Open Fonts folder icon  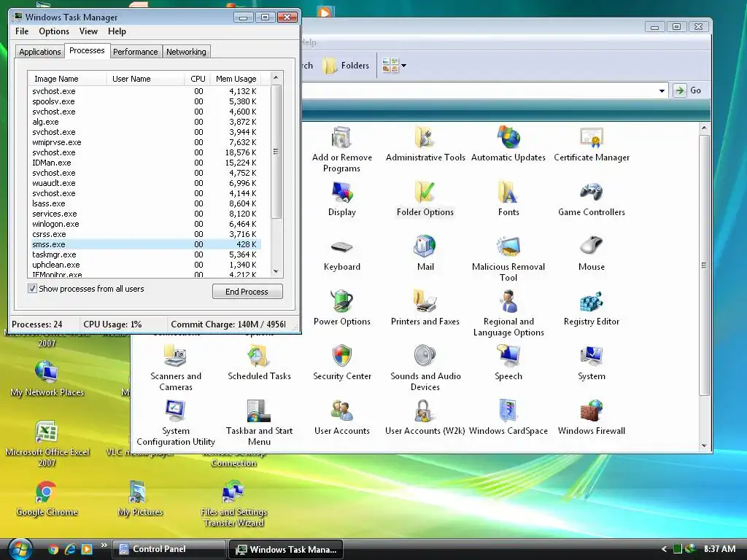(508, 198)
